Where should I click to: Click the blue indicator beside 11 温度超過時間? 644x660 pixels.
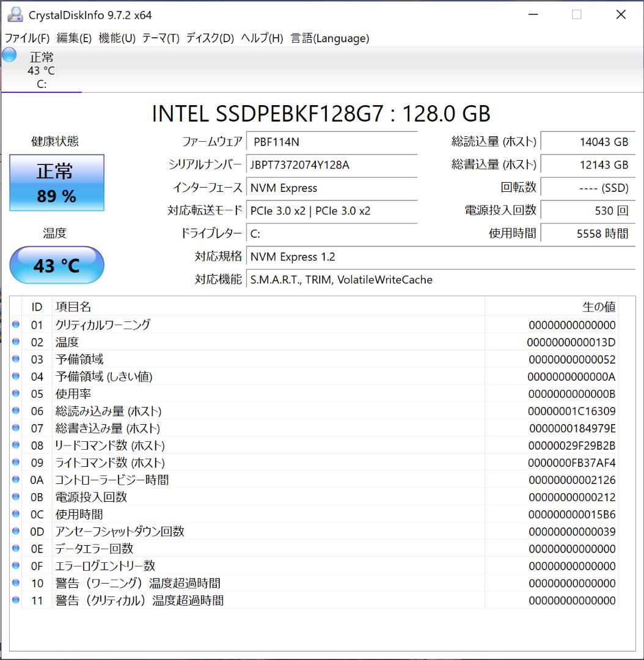point(15,600)
